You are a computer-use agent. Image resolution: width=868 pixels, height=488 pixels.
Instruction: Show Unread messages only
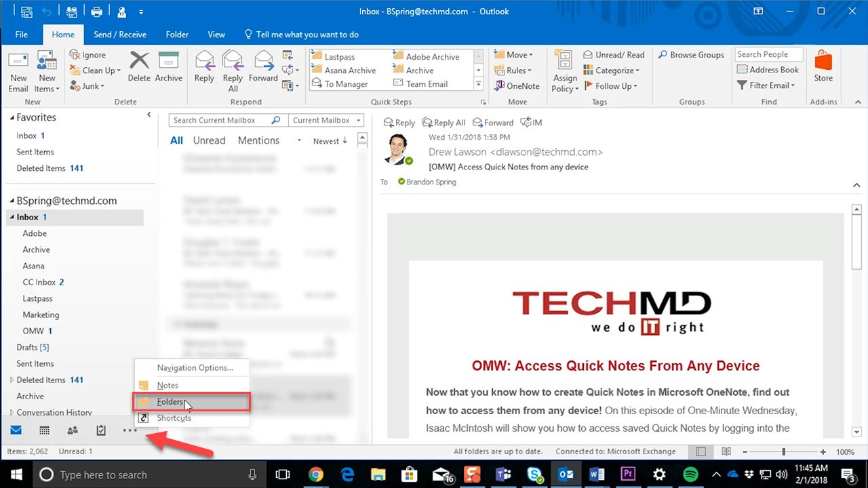(x=209, y=141)
